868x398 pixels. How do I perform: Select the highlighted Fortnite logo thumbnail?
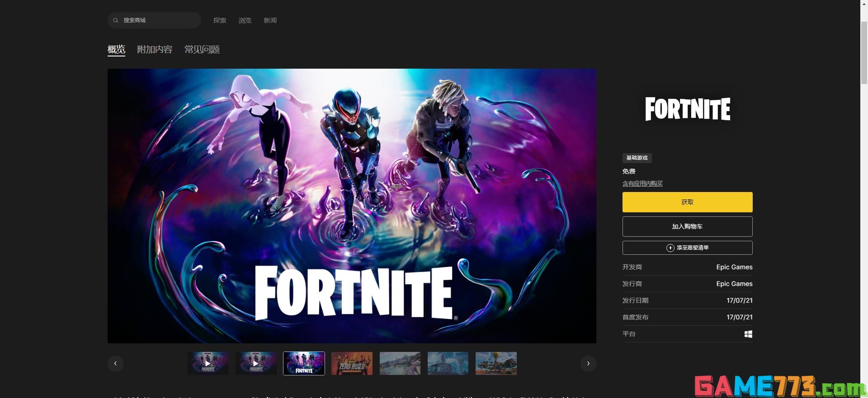click(304, 363)
